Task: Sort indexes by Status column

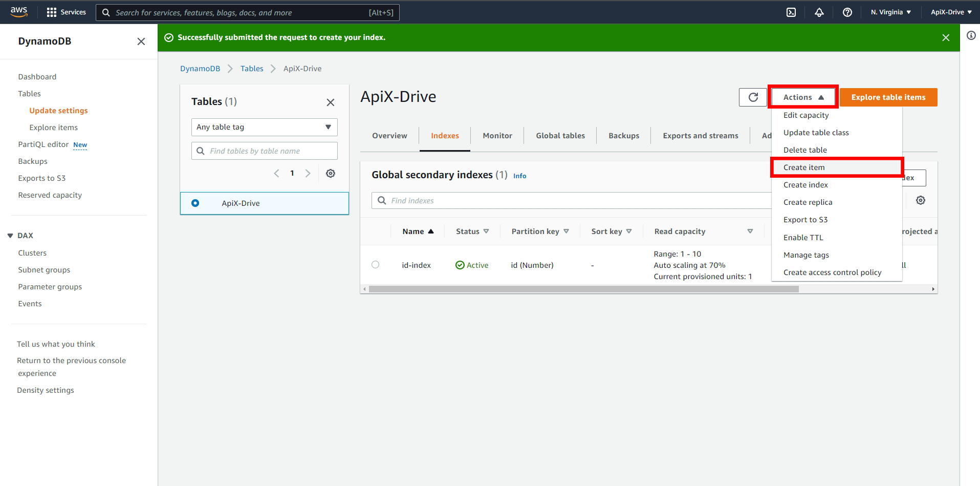Action: coord(472,231)
